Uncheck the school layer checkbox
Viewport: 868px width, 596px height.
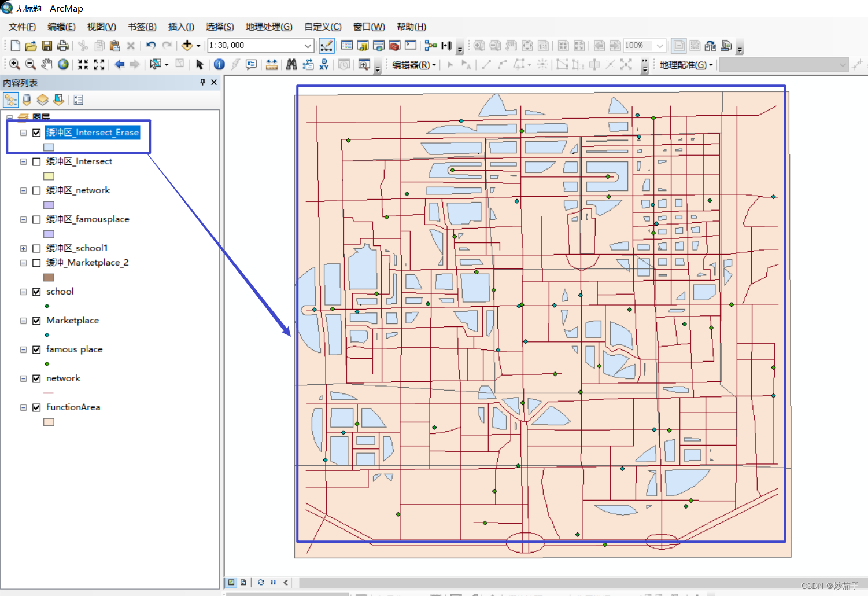(36, 292)
